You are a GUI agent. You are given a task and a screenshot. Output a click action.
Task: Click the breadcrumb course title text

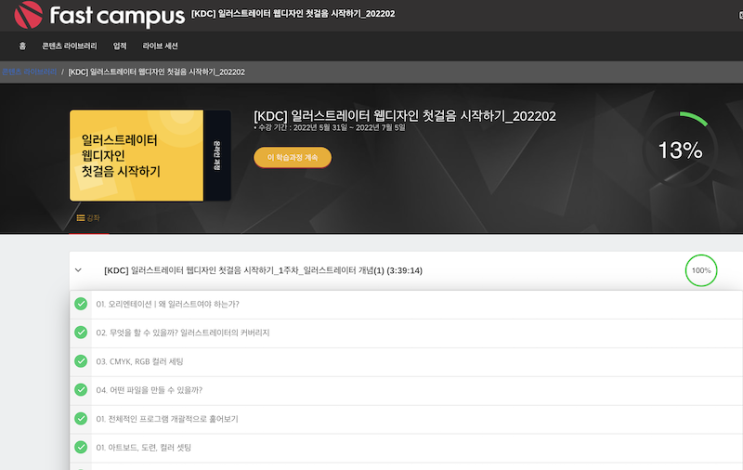coord(156,72)
